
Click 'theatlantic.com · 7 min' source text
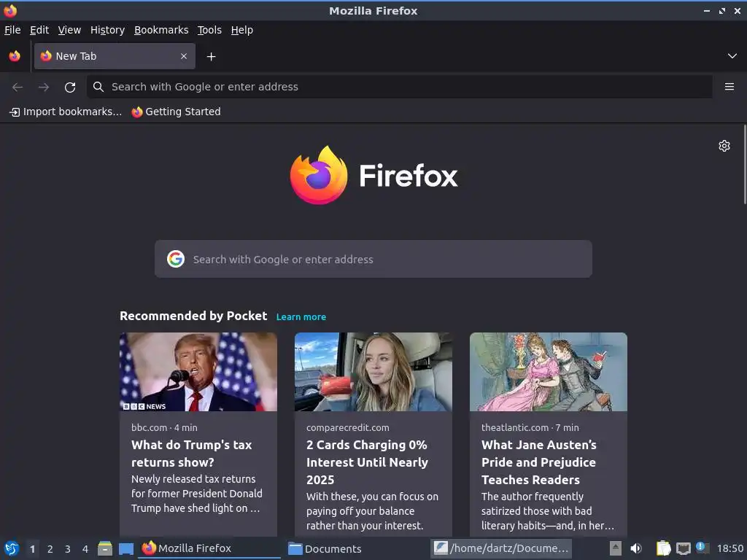tap(530, 427)
